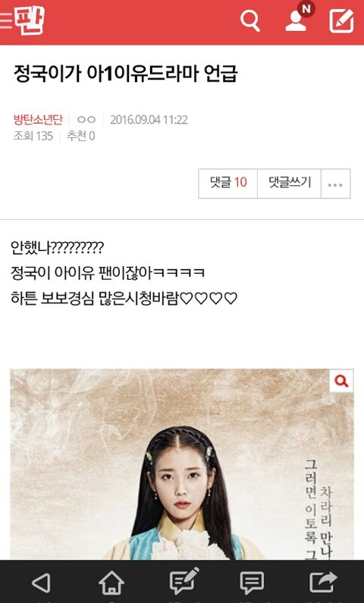Tap the author name ㅇㅇ

click(86, 120)
